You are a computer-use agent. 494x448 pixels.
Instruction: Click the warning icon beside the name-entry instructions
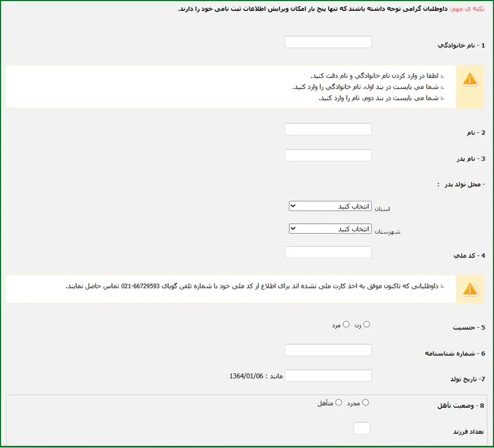(470, 80)
